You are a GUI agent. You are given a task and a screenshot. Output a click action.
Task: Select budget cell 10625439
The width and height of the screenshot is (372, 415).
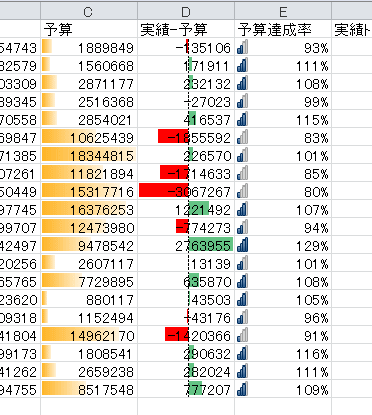(x=89, y=137)
